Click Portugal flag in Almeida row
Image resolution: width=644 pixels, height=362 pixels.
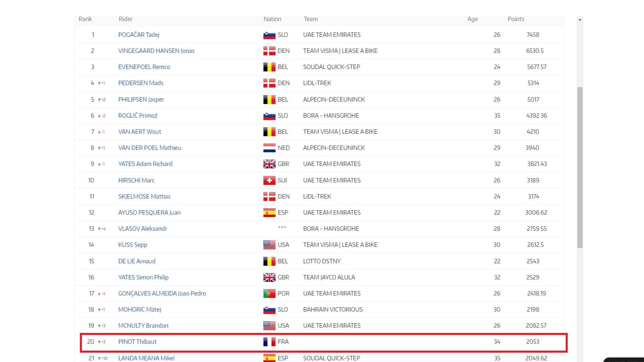click(269, 294)
